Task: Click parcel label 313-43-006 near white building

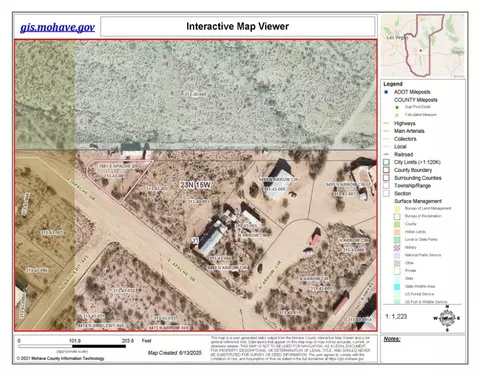Action: [x=275, y=189]
